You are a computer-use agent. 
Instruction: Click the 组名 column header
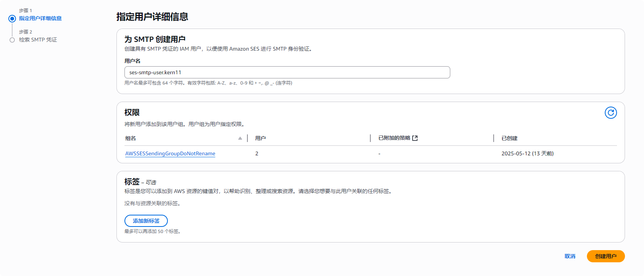click(131, 138)
